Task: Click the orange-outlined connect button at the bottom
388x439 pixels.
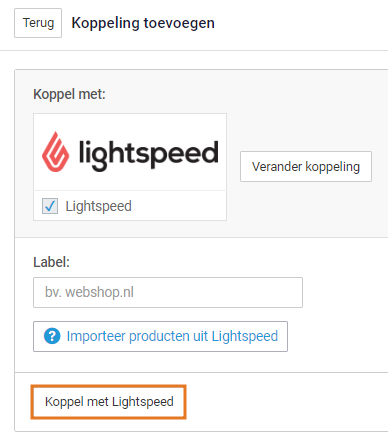Action: [109, 402]
